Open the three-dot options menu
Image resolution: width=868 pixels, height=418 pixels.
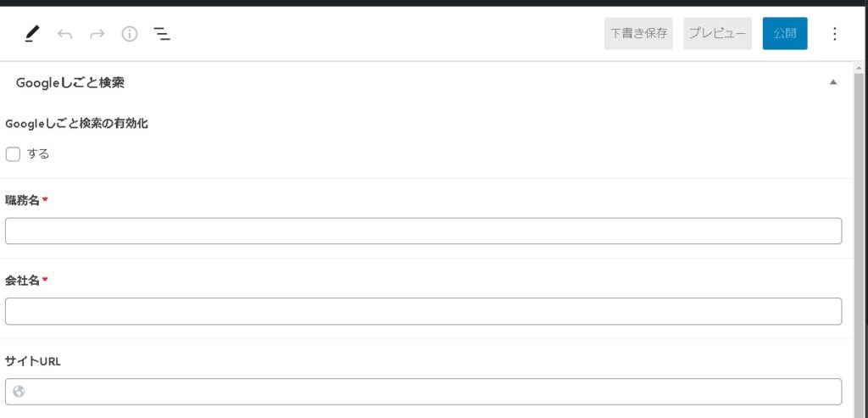click(x=834, y=34)
